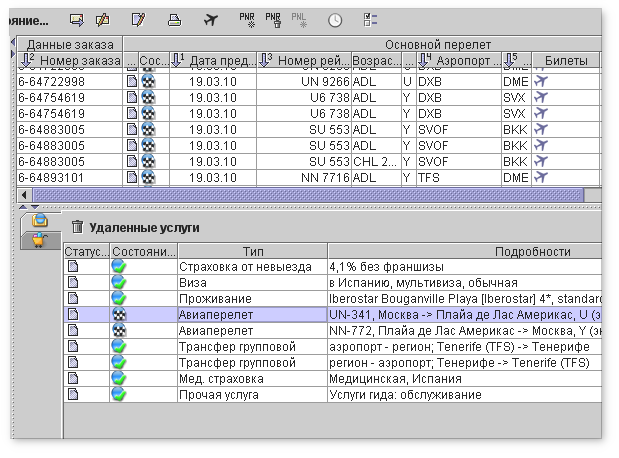619x458 pixels.
Task: Click document icon in first Трансфер групповой row
Action: (x=73, y=346)
